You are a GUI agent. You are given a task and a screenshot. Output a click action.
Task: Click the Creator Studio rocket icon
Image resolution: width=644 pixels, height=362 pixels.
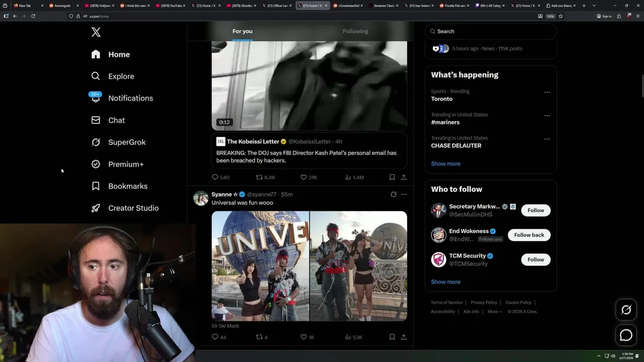coord(96,208)
